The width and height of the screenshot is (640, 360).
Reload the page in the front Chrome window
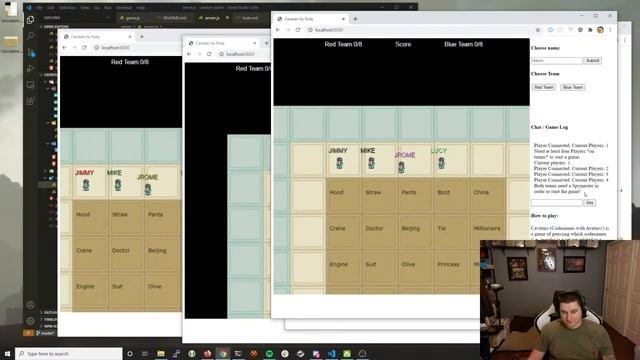coord(298,30)
